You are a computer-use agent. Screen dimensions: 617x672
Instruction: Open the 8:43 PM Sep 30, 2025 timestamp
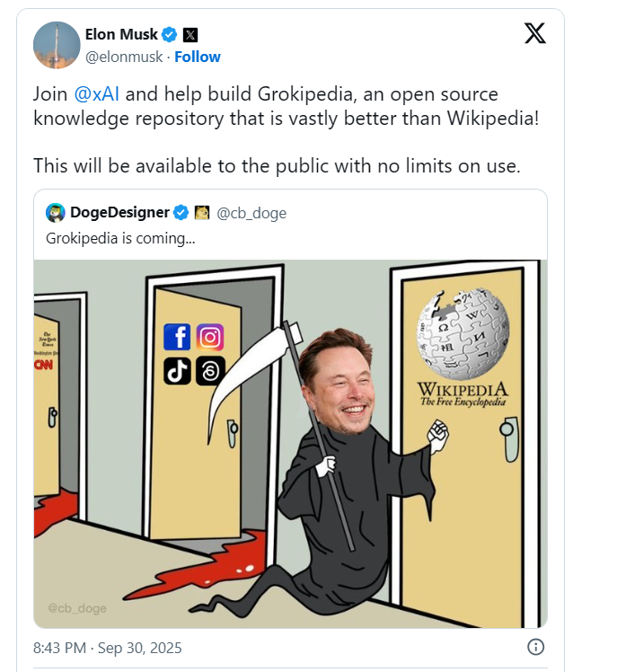[x=108, y=648]
